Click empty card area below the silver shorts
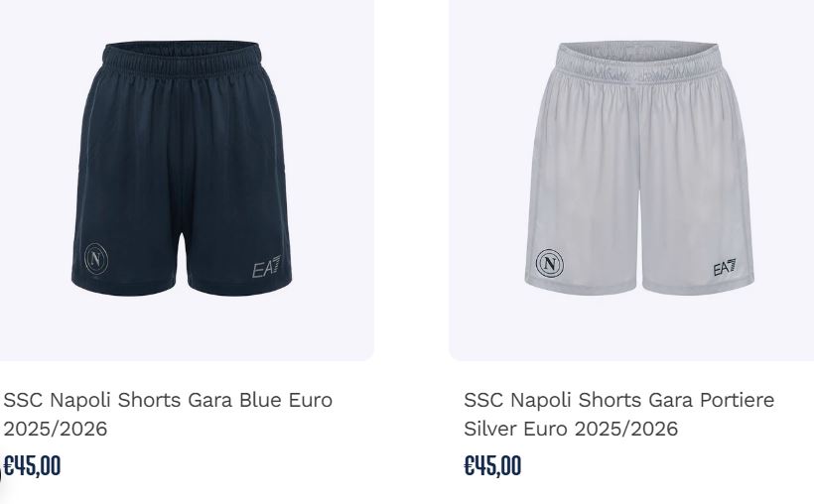The image size is (814, 504). click(x=631, y=329)
